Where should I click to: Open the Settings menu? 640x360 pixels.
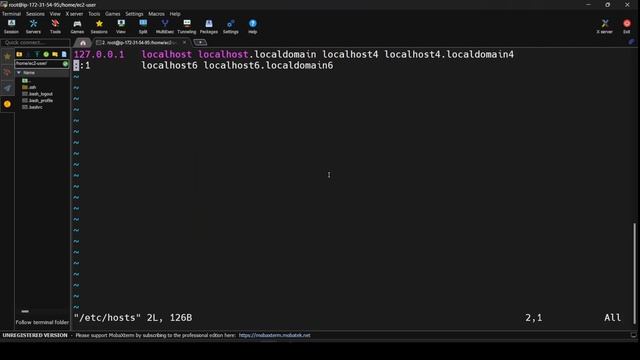coord(134,14)
